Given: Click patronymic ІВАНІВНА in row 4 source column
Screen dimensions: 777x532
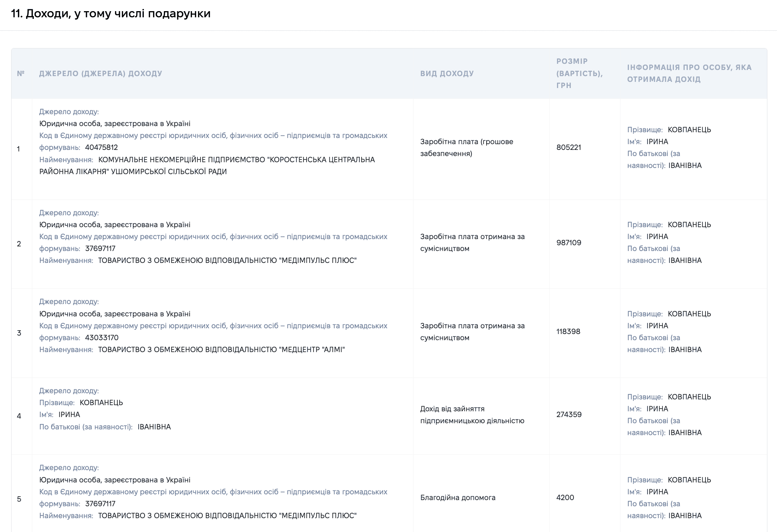Looking at the screenshot, I should [154, 427].
